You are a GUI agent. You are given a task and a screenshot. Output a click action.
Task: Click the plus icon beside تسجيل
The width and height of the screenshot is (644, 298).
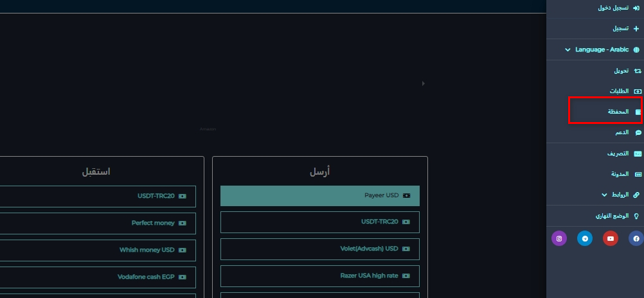636,29
